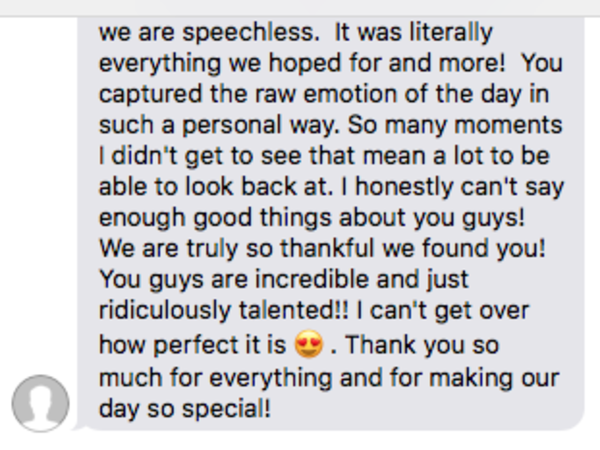Click "Thank you so" after the emoji
Image resolution: width=600 pixels, height=450 pixels.
[x=422, y=344]
